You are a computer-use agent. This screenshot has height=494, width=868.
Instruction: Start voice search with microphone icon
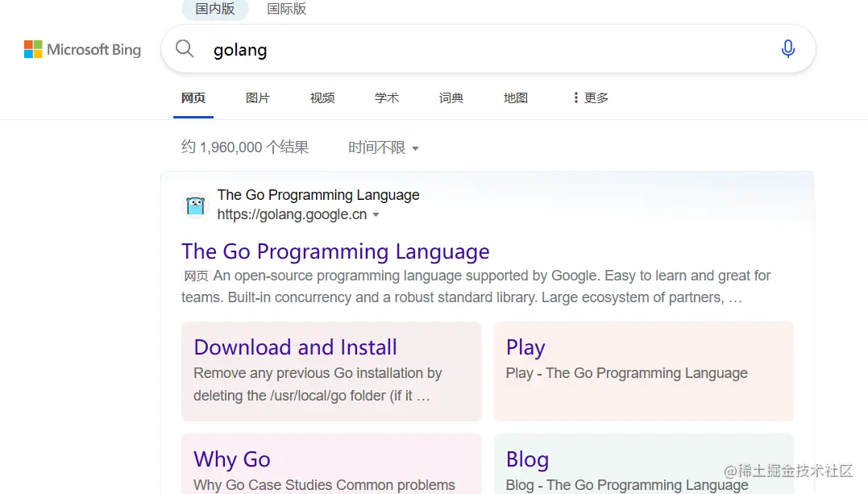pyautogui.click(x=787, y=49)
